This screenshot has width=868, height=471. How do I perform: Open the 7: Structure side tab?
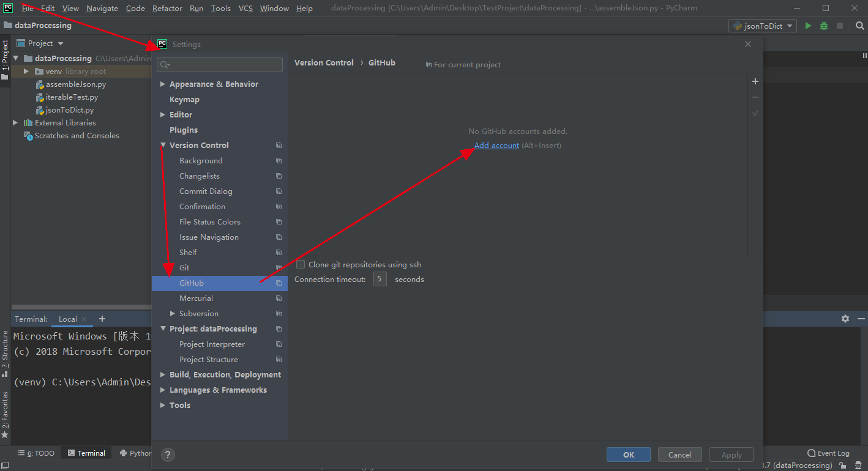pos(5,354)
